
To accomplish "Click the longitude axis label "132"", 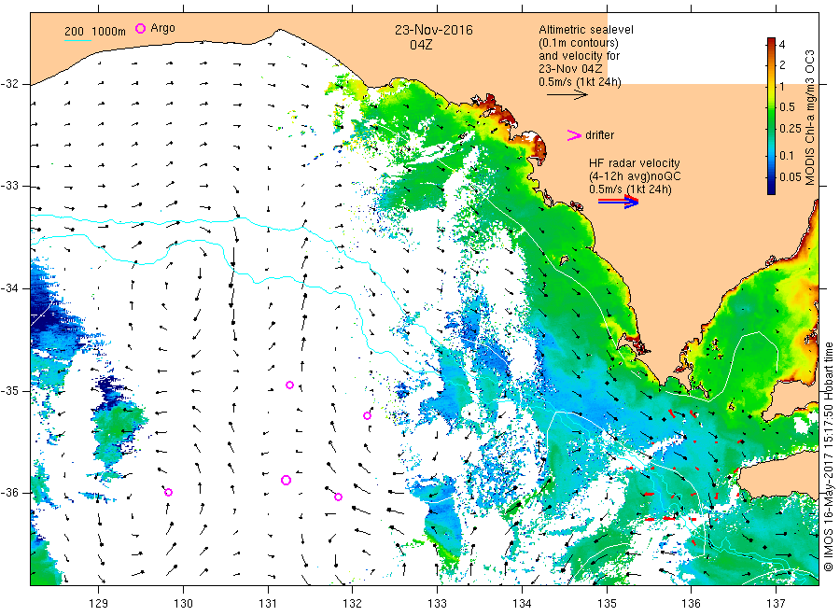I will [353, 603].
